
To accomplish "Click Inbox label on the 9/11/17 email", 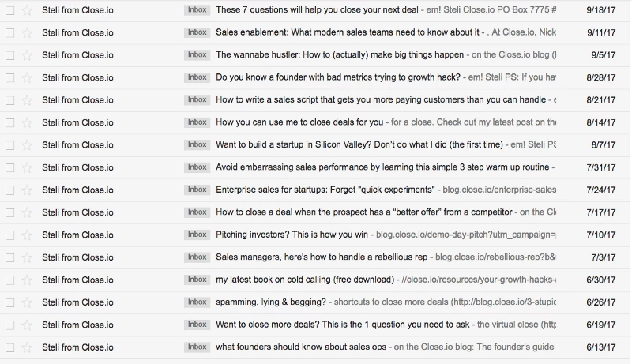I will pos(197,33).
